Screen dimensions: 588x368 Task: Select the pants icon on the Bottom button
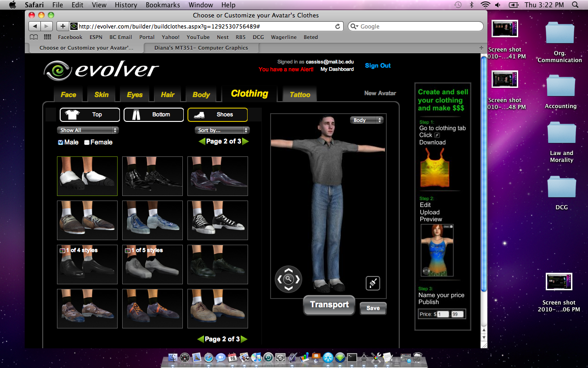click(135, 115)
